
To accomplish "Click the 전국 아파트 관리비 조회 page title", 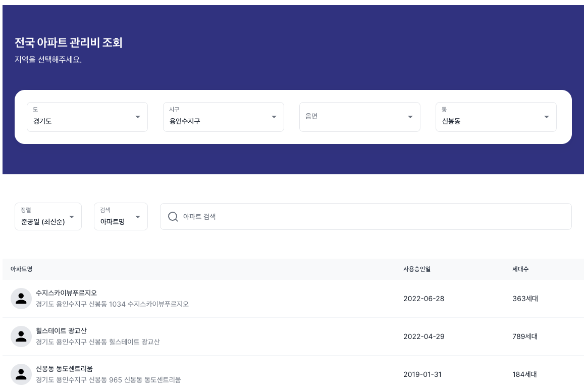I will pos(69,43).
